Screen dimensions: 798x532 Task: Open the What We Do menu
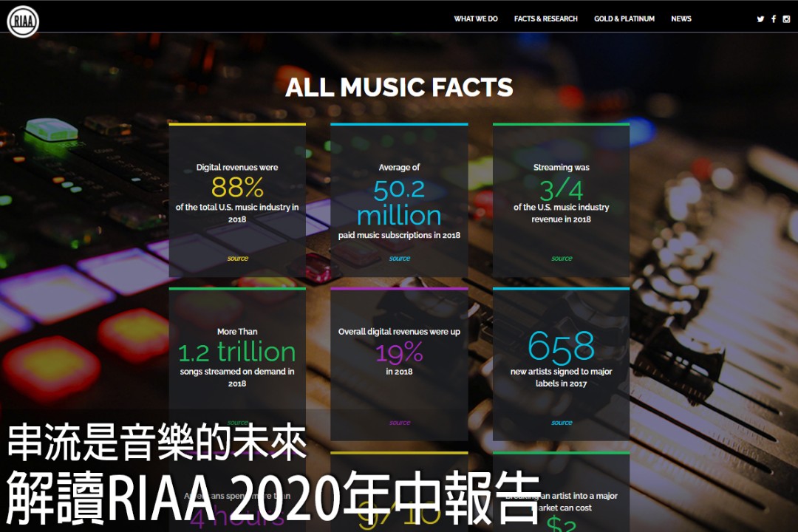(476, 19)
